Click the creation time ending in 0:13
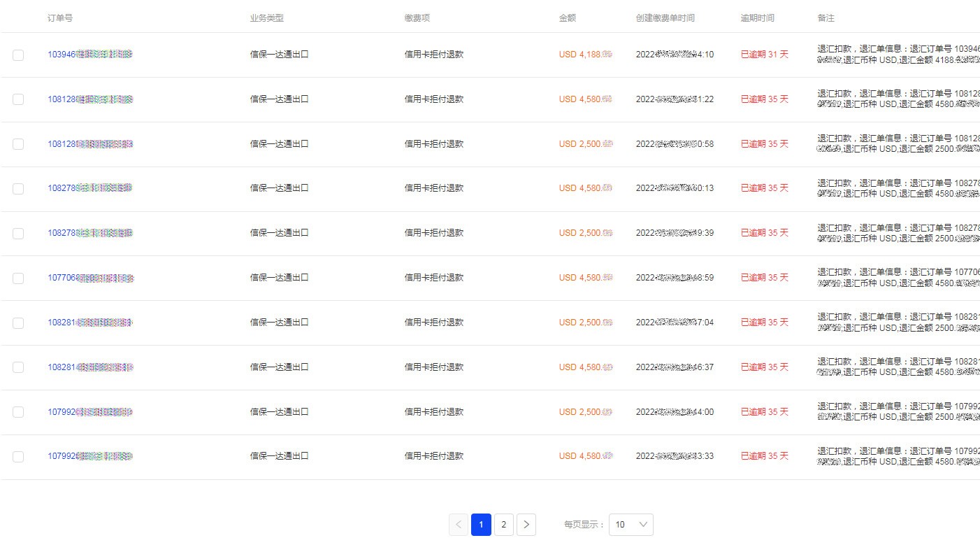 (675, 188)
